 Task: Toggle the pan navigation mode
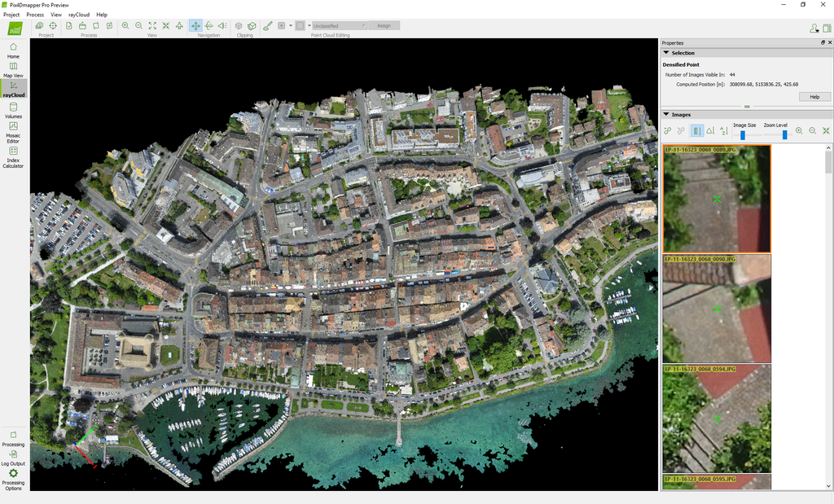coord(195,25)
